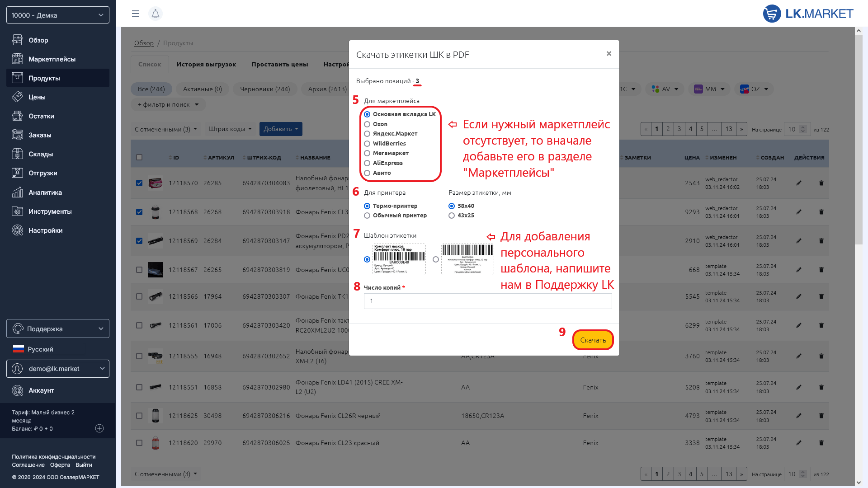The image size is (868, 488).
Task: Delete product 12118620 with trash icon
Action: 821,443
